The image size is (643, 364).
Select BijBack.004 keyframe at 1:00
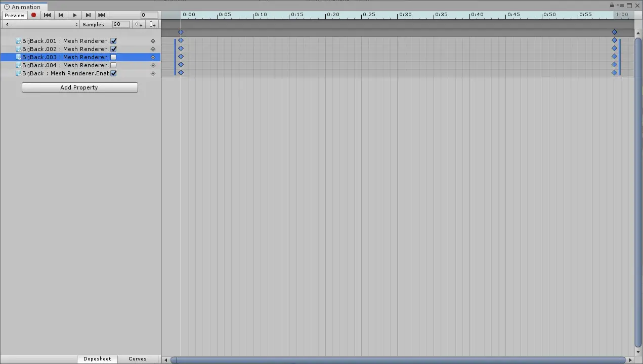point(615,65)
